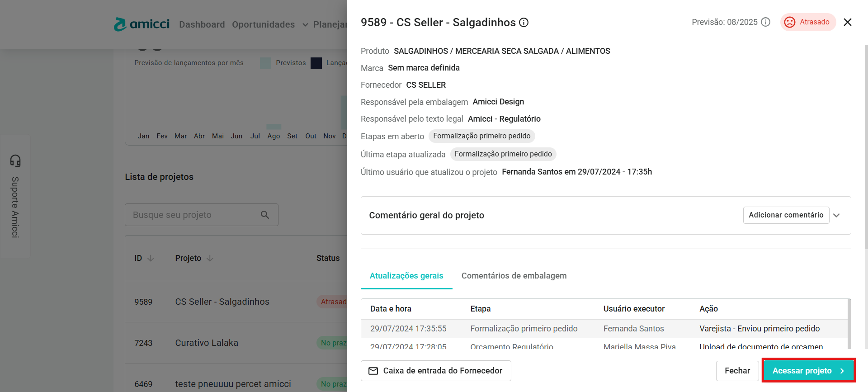Click the Amicci logo

(142, 24)
